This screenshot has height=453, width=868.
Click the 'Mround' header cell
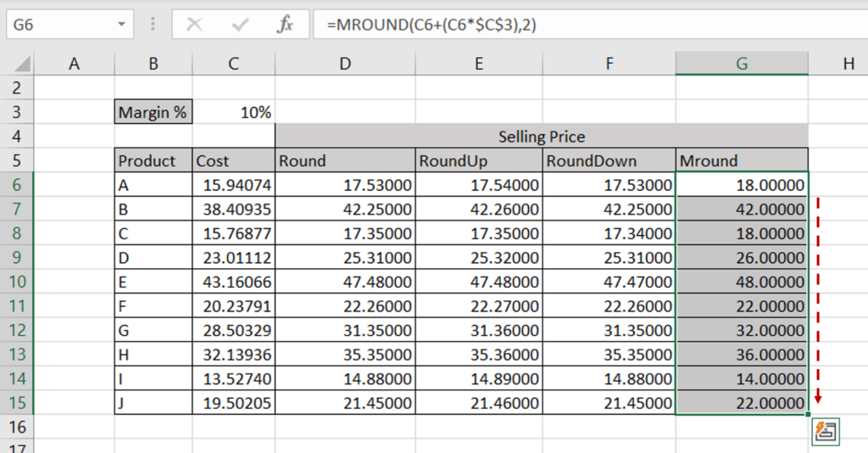742,160
